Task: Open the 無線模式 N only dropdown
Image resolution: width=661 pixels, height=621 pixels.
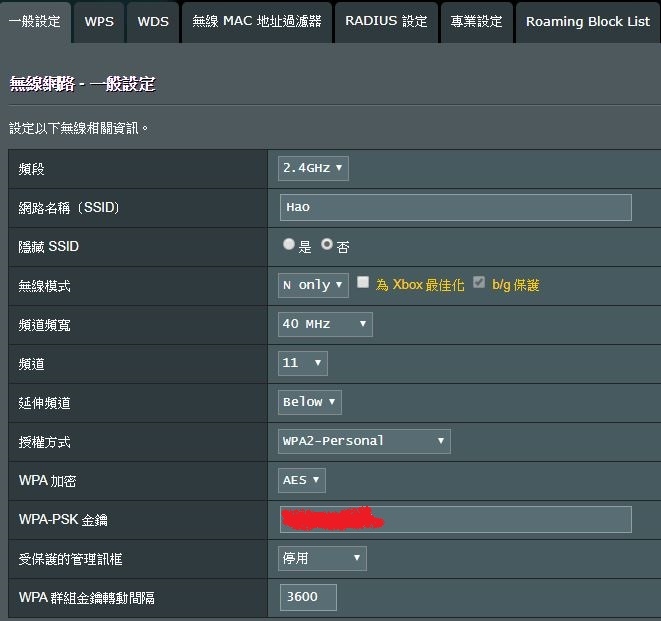Action: tap(313, 285)
